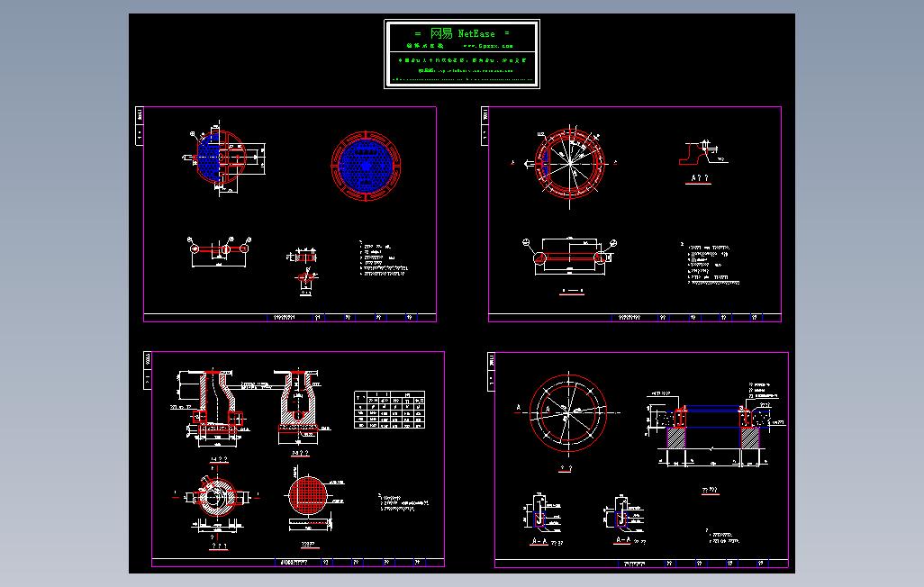The image size is (924, 587).
Task: Click the notes text in bottom-left sheet
Action: point(403,502)
